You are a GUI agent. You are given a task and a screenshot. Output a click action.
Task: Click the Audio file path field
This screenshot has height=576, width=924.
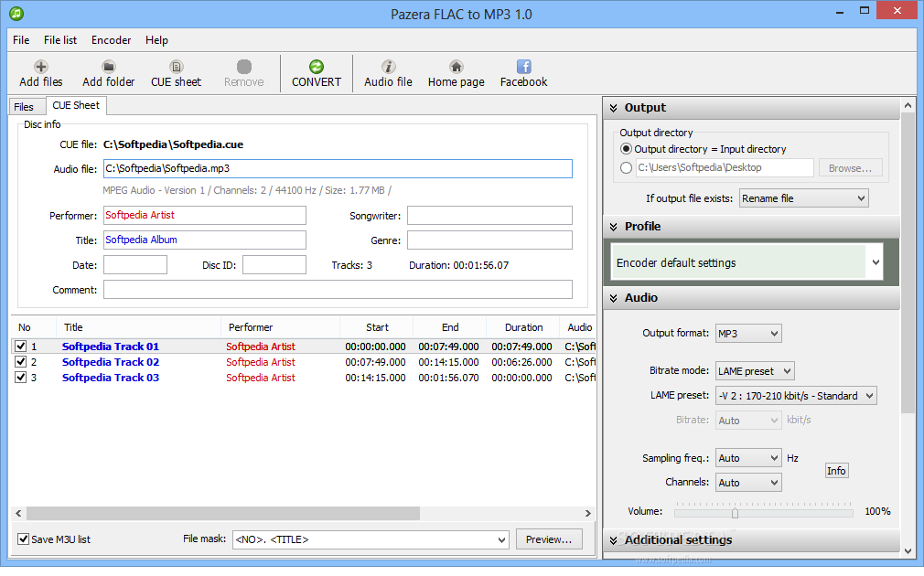click(x=338, y=168)
